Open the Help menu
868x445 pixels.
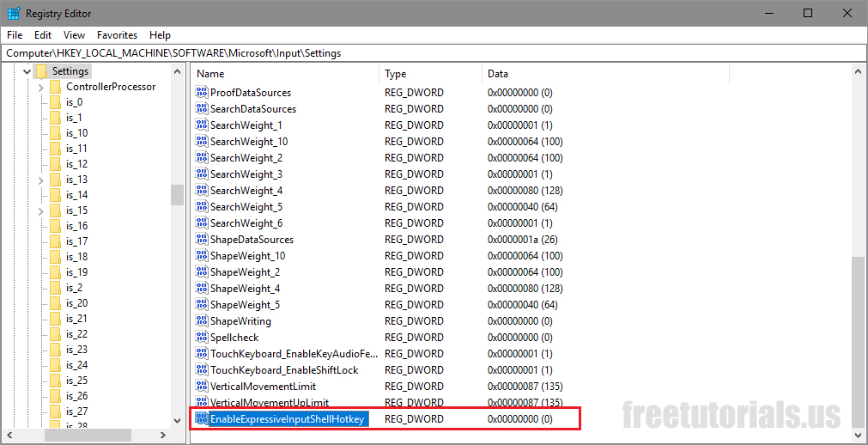click(x=160, y=35)
